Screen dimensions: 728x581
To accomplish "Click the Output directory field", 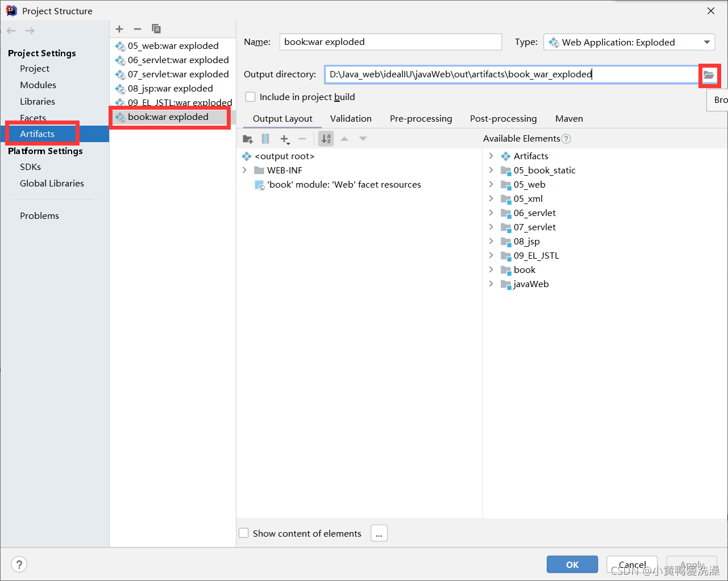I will (x=511, y=74).
